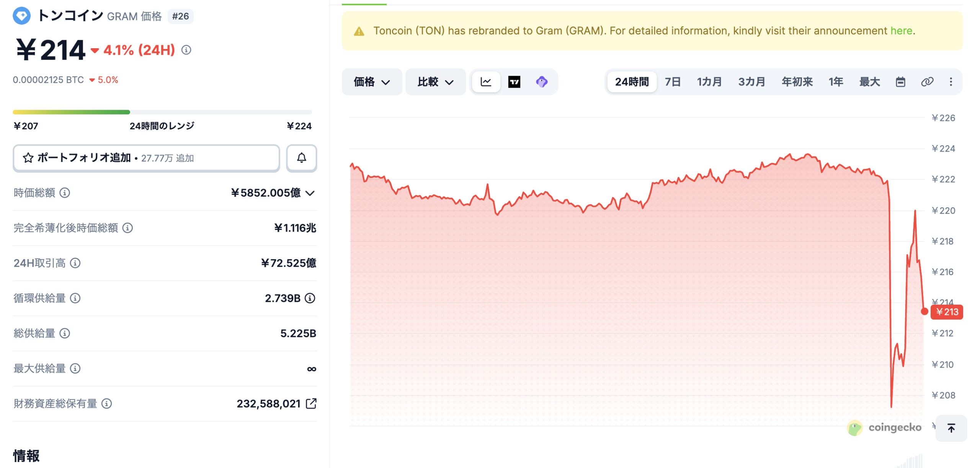The height and width of the screenshot is (468, 980).
Task: Click info icon beside 2.739B value
Action: [310, 298]
